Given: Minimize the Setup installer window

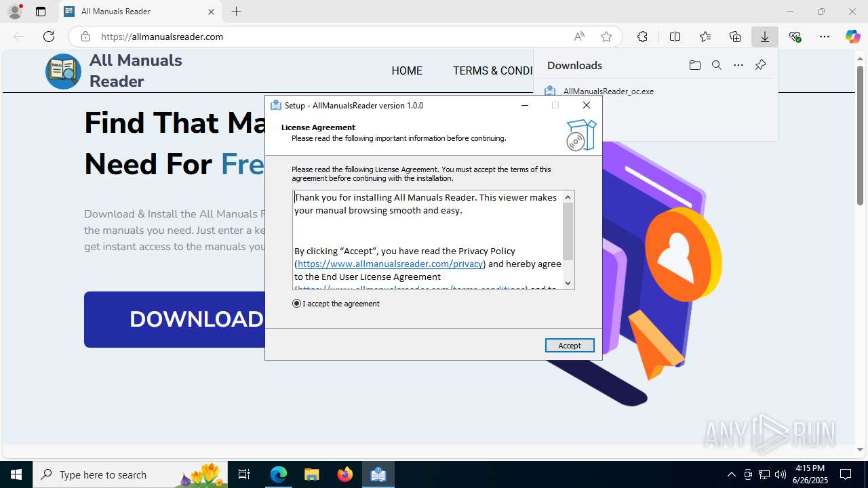Looking at the screenshot, I should (525, 105).
